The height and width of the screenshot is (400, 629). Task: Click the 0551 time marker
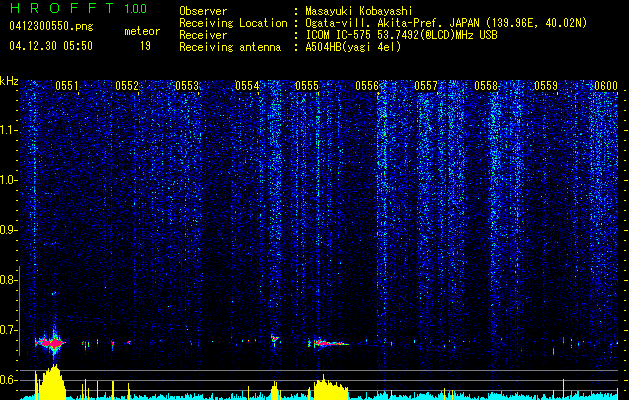point(67,85)
